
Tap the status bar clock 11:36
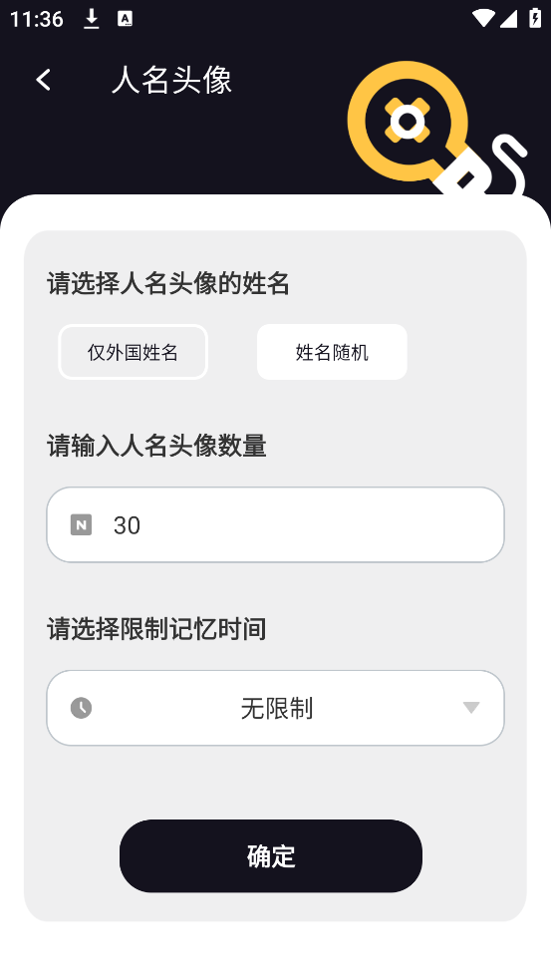coord(37,19)
